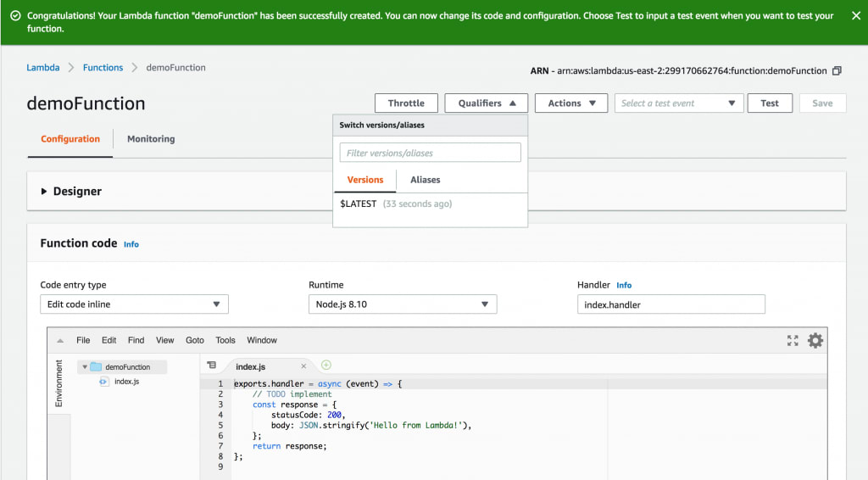Add a new editor tab with plus icon
Viewport: 868px width, 480px height.
tap(326, 365)
